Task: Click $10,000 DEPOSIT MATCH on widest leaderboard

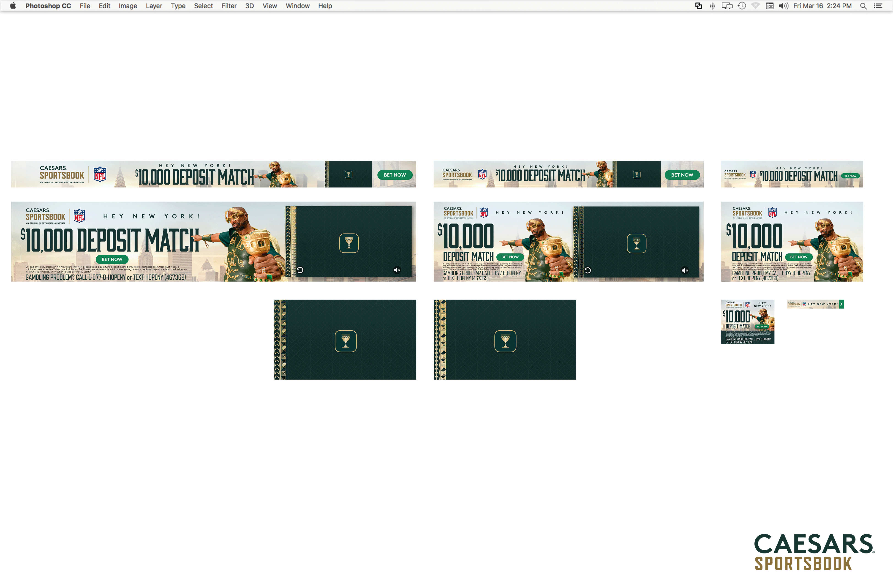Action: tap(195, 177)
